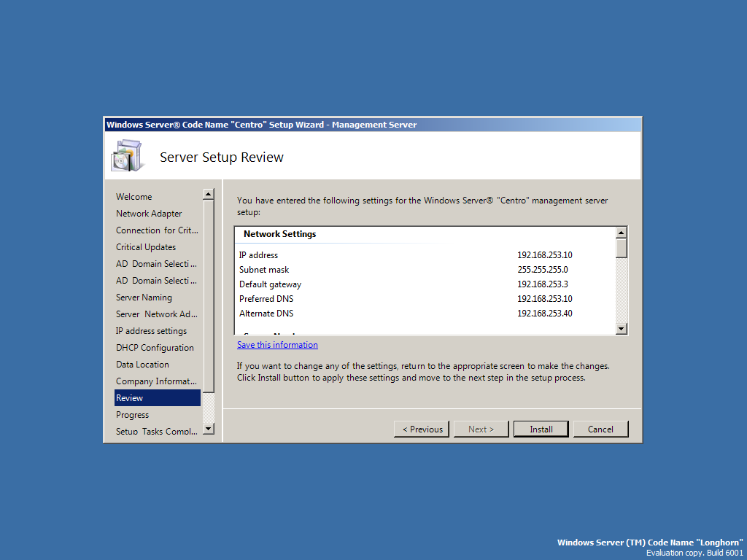Click the Network Settings heading
Viewport: 747px width, 560px height.
pos(279,234)
